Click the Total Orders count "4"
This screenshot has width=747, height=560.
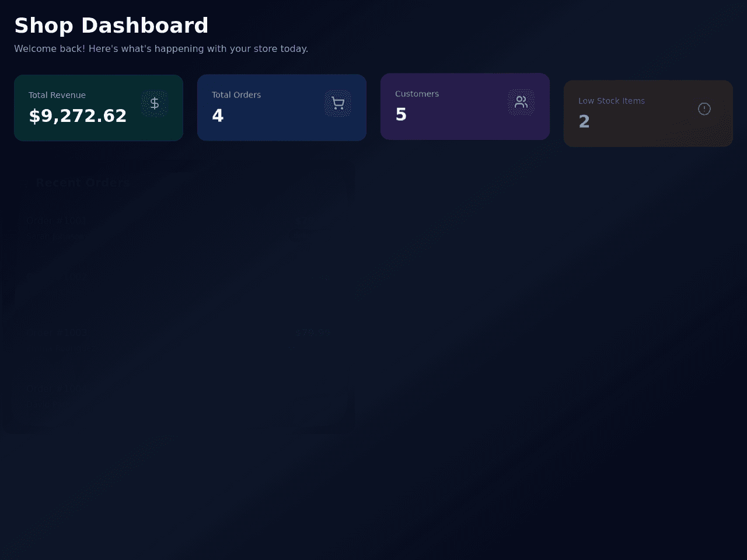(218, 116)
